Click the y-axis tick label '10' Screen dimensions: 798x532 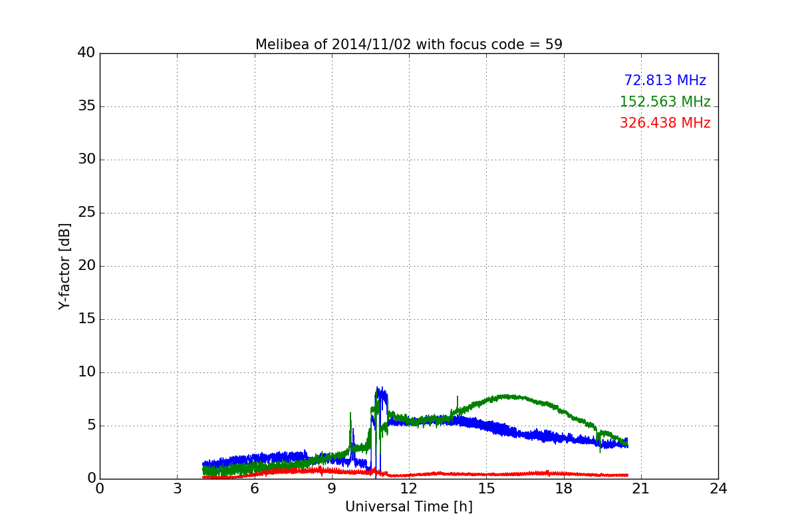pyautogui.click(x=86, y=372)
